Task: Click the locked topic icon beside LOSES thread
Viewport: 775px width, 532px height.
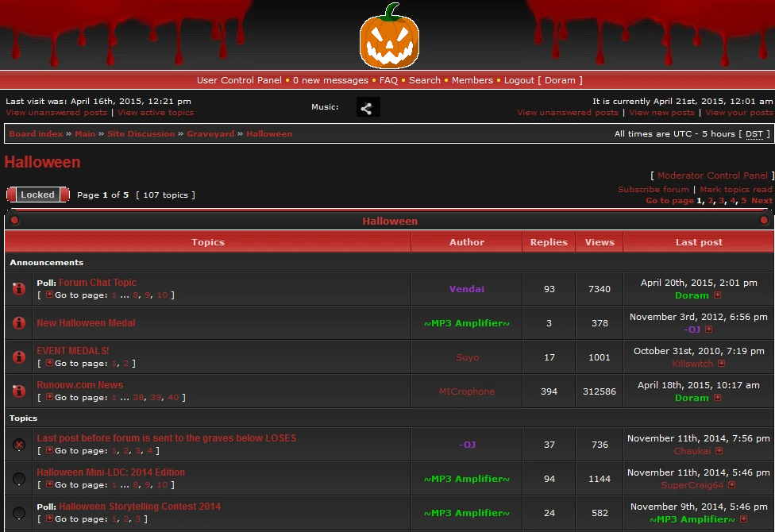Action: click(x=18, y=445)
